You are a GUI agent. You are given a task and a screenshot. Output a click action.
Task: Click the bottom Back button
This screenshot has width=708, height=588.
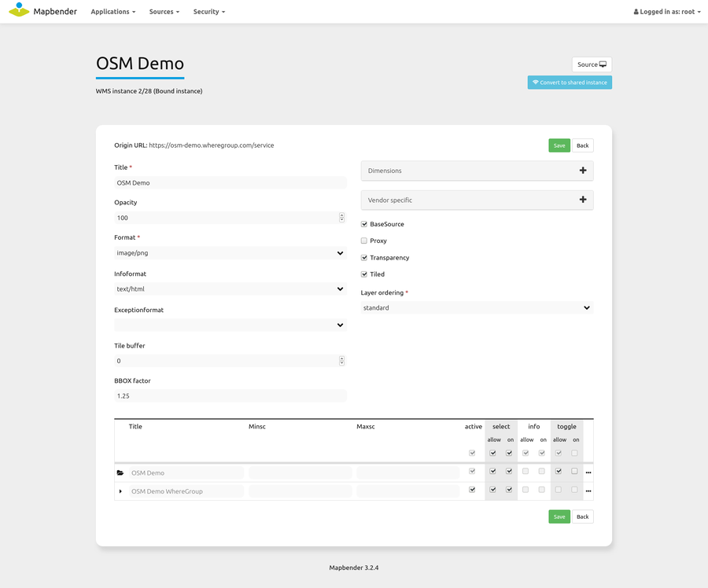pyautogui.click(x=582, y=516)
